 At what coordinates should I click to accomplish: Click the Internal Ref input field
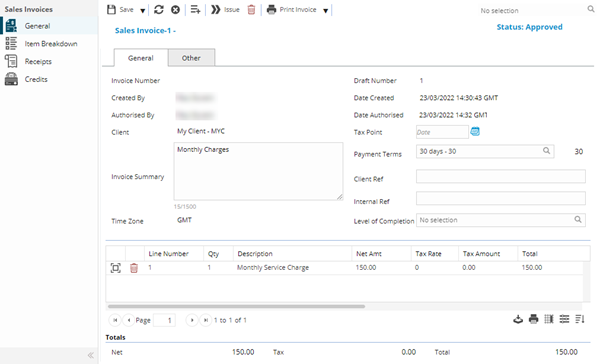pos(501,198)
